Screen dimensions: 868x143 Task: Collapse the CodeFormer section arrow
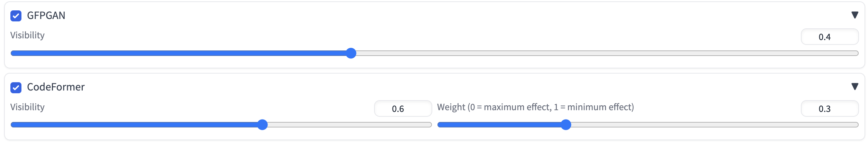coord(855,87)
